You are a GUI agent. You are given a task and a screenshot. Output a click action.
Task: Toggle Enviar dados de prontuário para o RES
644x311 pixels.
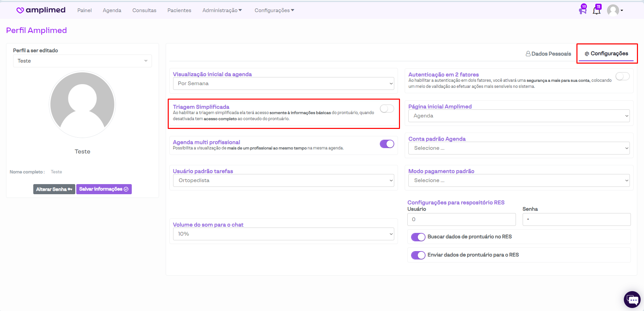click(x=418, y=255)
